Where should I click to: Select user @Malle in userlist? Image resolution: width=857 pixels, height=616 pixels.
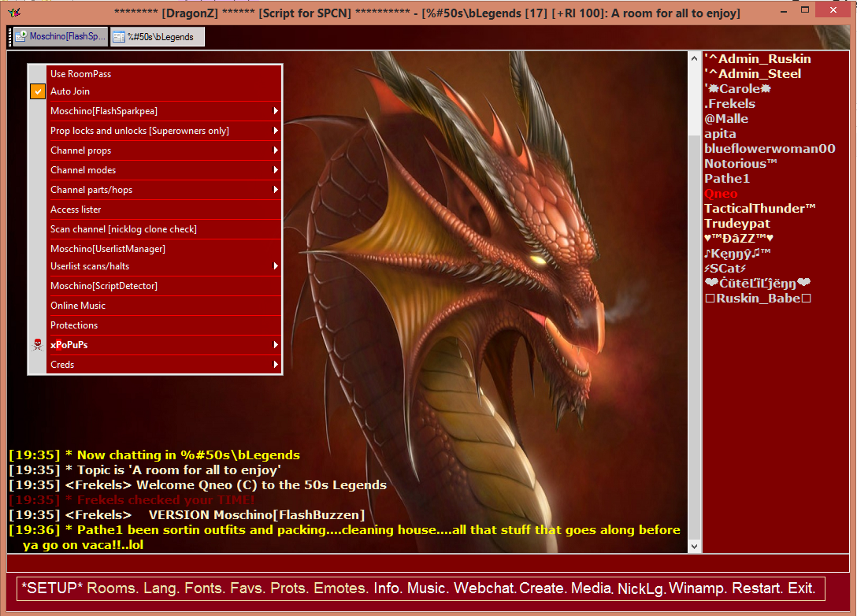[x=725, y=119]
